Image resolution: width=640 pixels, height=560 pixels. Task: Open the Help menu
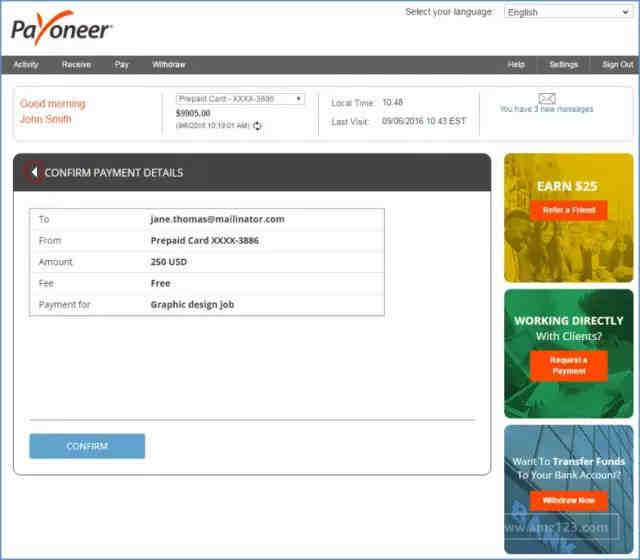(516, 64)
